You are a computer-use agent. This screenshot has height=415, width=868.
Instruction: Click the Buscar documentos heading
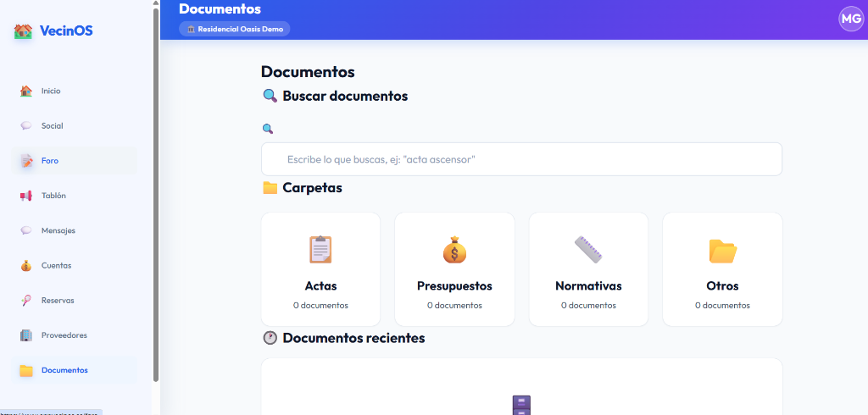coord(346,96)
